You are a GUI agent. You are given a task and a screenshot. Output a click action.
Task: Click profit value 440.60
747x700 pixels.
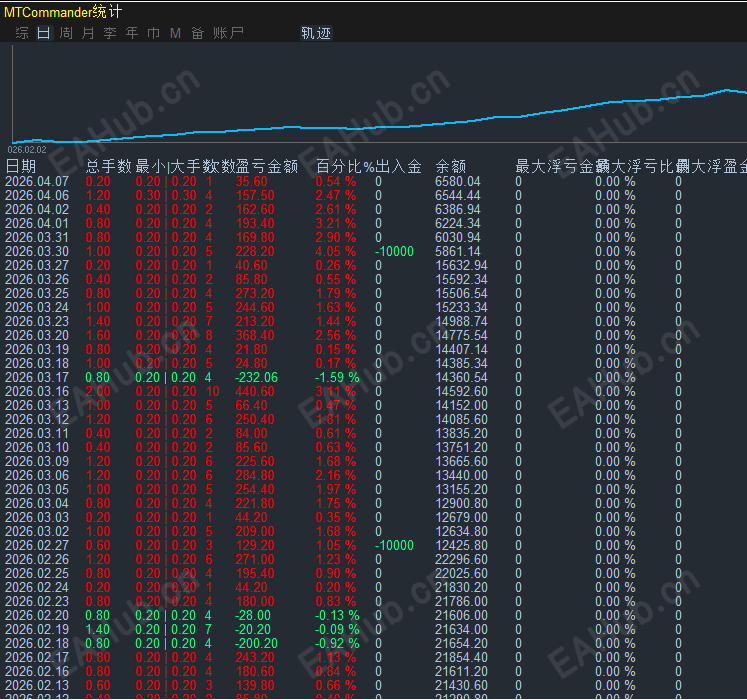click(255, 392)
